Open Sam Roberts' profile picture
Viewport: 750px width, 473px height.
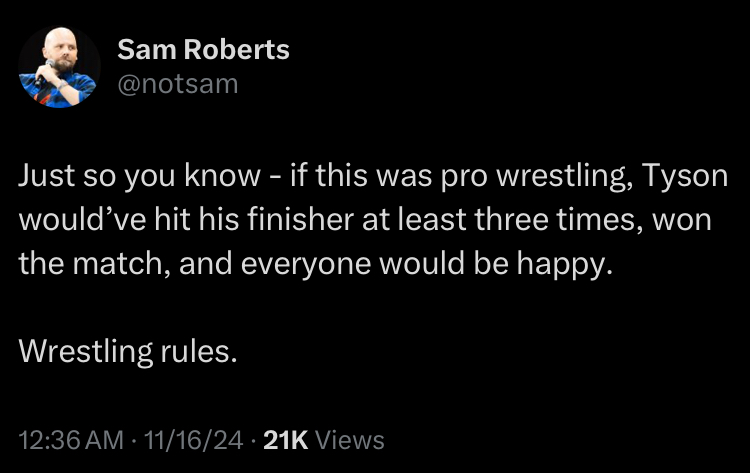(x=59, y=66)
